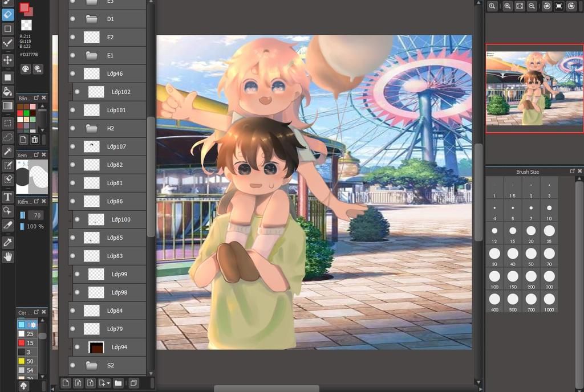
Task: Fit canvas to window in Navigator
Action: [520, 6]
